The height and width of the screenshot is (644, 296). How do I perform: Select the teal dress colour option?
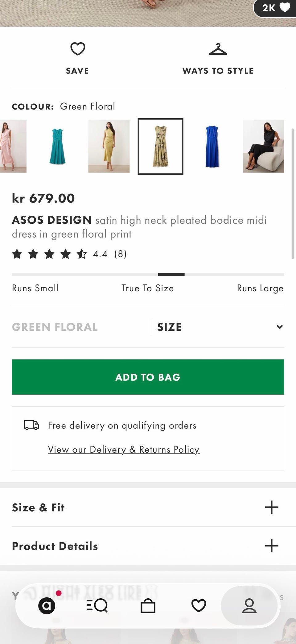pyautogui.click(x=57, y=147)
